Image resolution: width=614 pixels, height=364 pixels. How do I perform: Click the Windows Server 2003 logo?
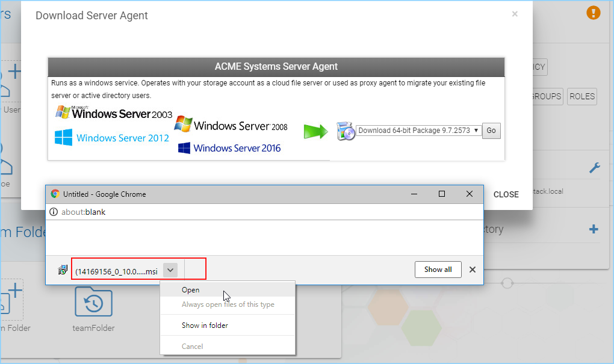114,113
